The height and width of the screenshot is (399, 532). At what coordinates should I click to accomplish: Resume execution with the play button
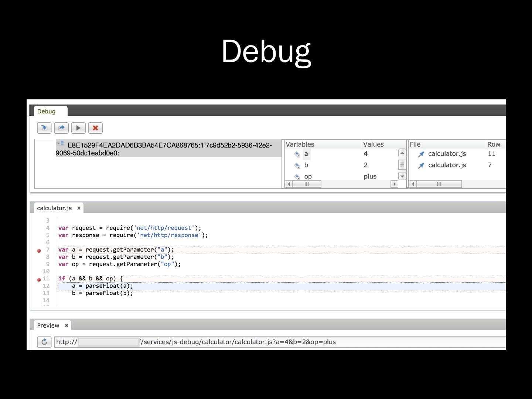78,128
